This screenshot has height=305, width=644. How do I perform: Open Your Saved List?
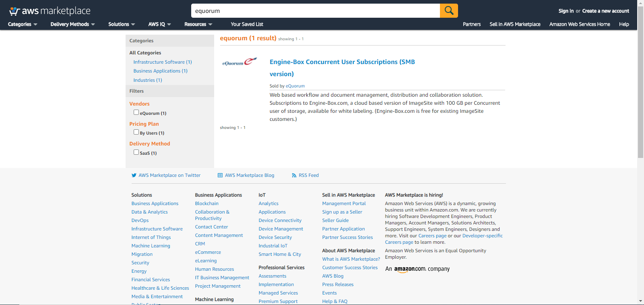pyautogui.click(x=247, y=24)
